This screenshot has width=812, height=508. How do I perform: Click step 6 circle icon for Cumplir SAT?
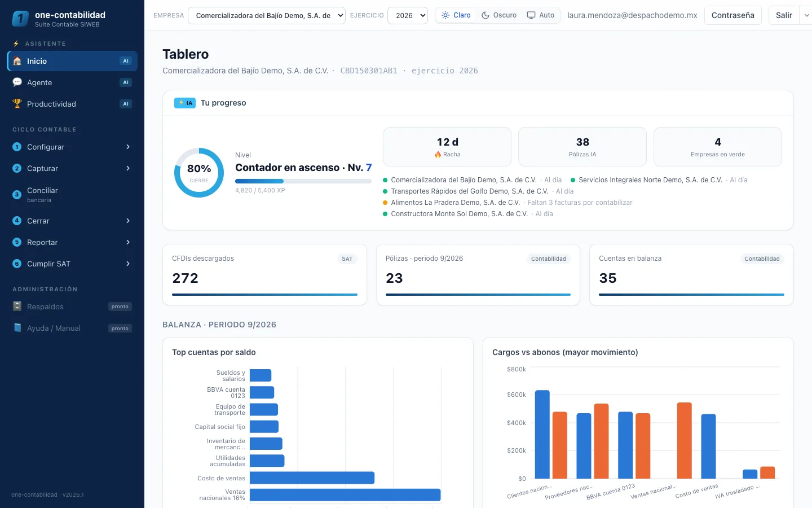[x=17, y=264]
